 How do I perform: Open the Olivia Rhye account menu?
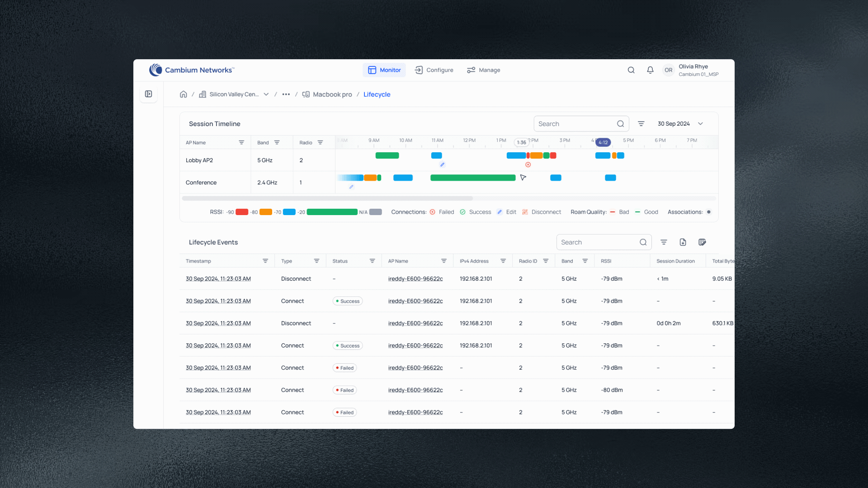pos(691,70)
